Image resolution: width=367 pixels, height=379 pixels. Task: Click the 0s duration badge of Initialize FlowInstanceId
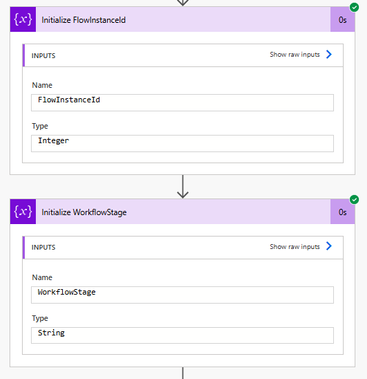[x=342, y=20]
